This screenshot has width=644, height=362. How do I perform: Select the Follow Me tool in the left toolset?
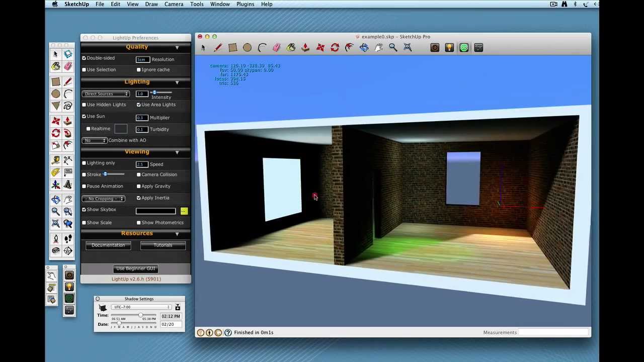[x=68, y=133]
